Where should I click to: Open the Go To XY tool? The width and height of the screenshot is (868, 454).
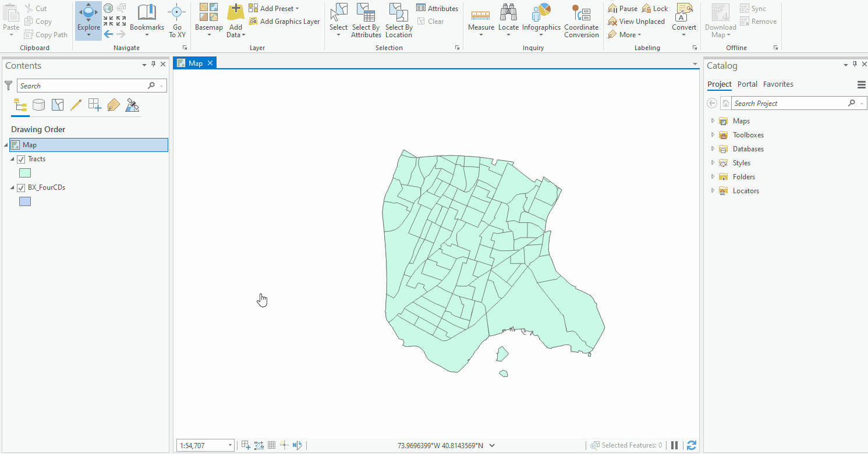coord(177,20)
